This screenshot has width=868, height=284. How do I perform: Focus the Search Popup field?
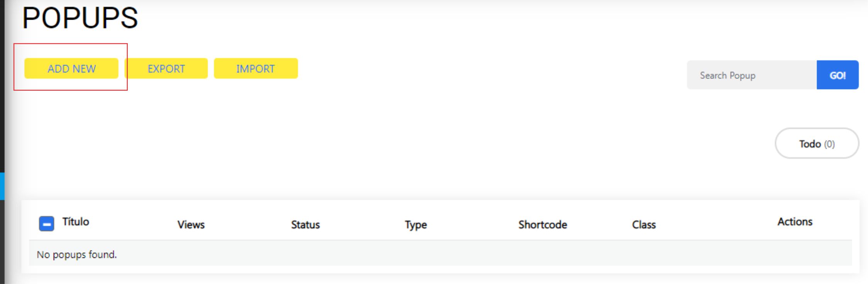click(x=751, y=75)
